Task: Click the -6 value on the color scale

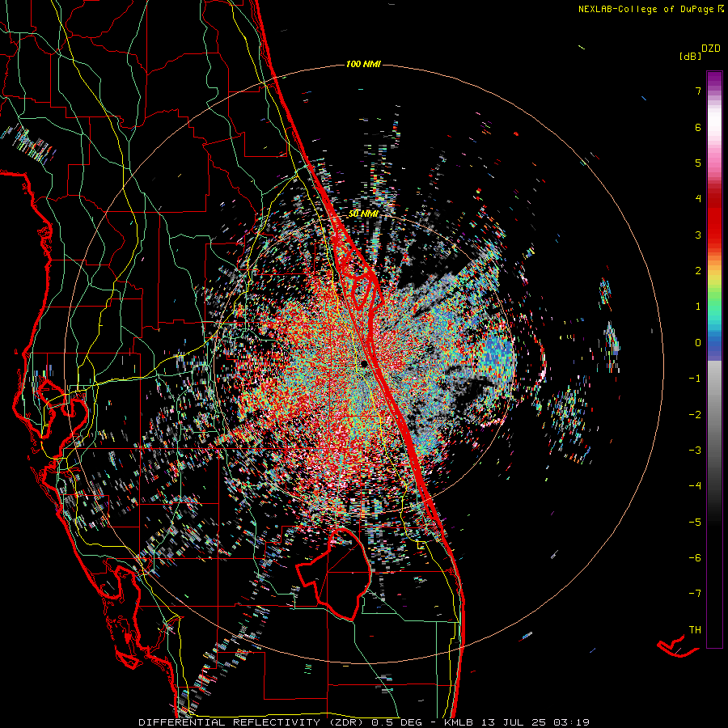Action: pyautogui.click(x=695, y=558)
